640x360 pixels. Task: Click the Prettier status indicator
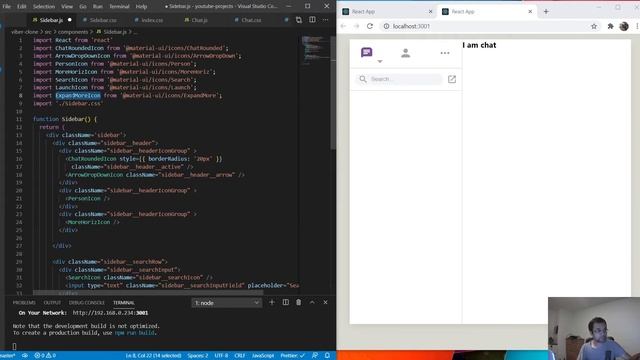pos(293,356)
